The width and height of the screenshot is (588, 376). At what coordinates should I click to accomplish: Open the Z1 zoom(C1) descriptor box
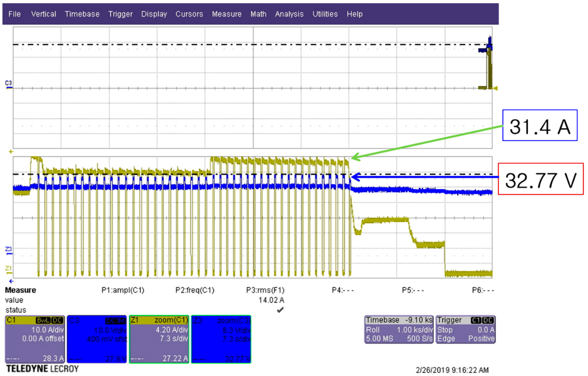point(159,339)
